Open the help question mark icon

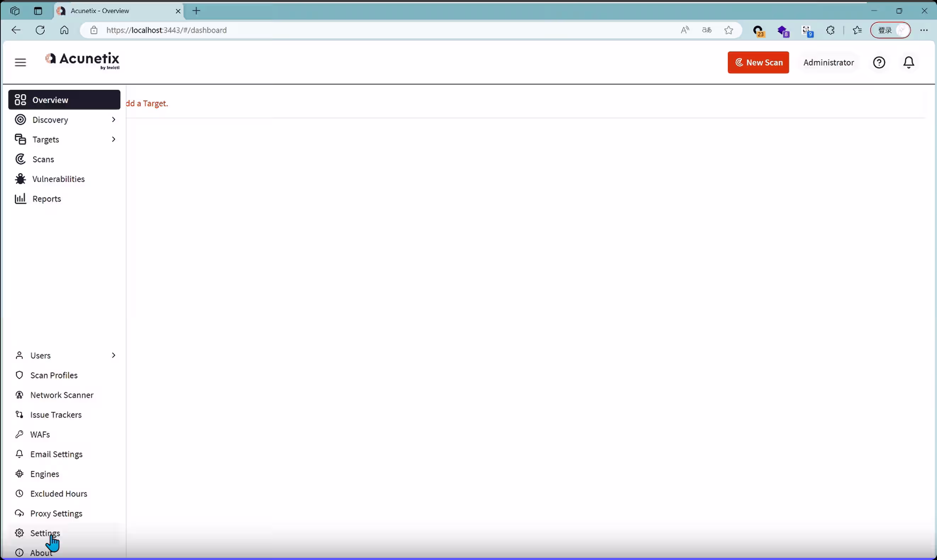tap(879, 62)
